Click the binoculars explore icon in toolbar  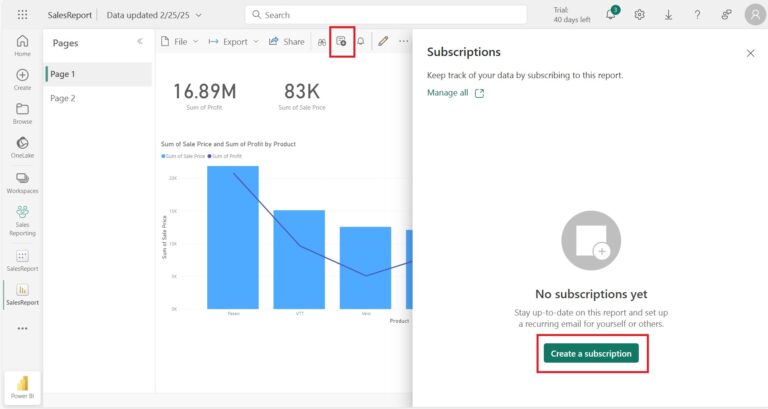pos(322,42)
